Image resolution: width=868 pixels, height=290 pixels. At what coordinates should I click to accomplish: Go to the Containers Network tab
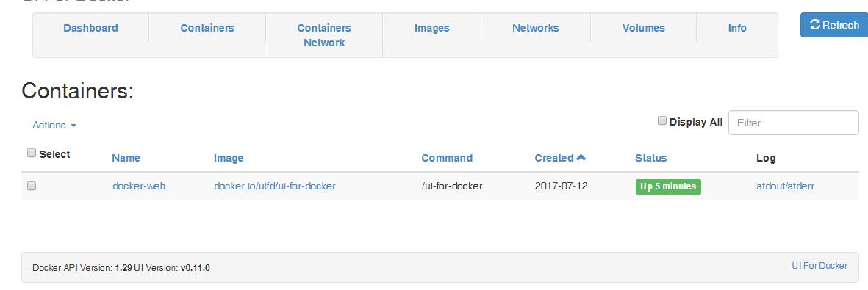pos(324,35)
